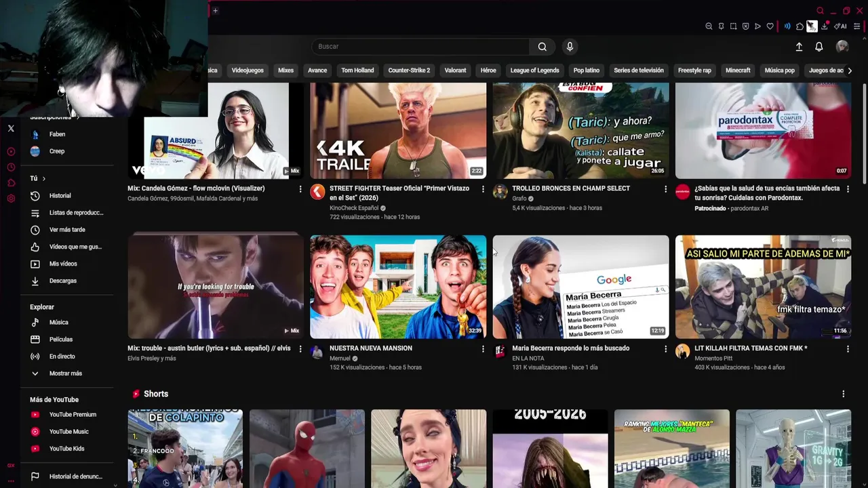Click the YouTube upload/create arrow icon
Viewport: 868px width, 488px height.
799,46
